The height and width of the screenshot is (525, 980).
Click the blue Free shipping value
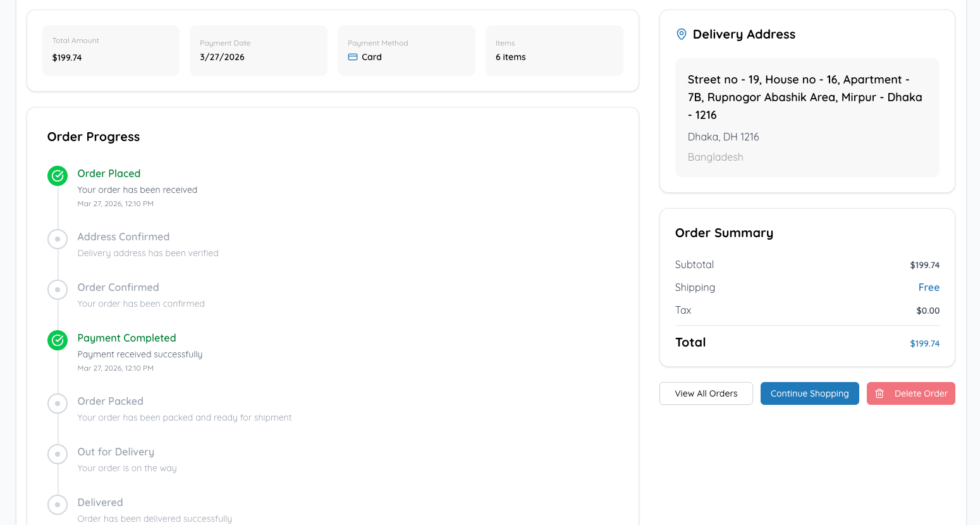click(x=929, y=287)
